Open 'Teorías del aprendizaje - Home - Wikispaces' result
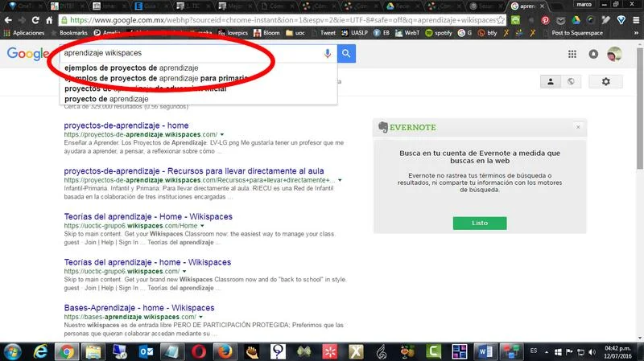The height and width of the screenshot is (361, 644). tap(148, 216)
